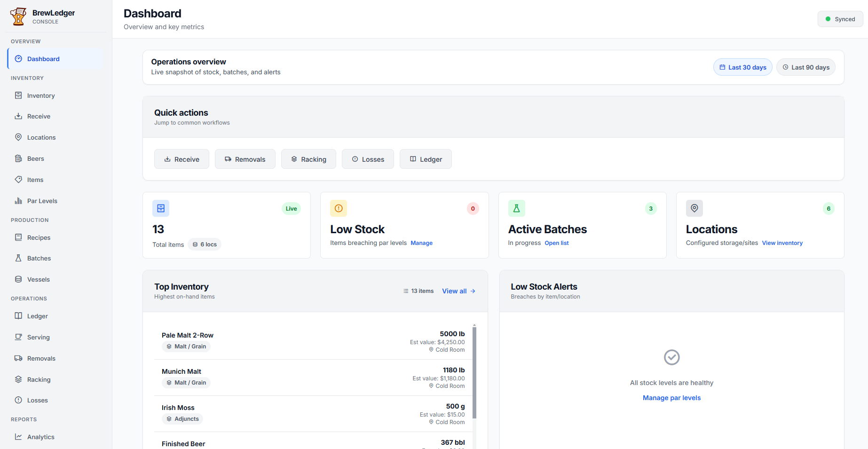The width and height of the screenshot is (868, 449).
Task: Open the Batches sidebar entry
Action: pos(55,258)
